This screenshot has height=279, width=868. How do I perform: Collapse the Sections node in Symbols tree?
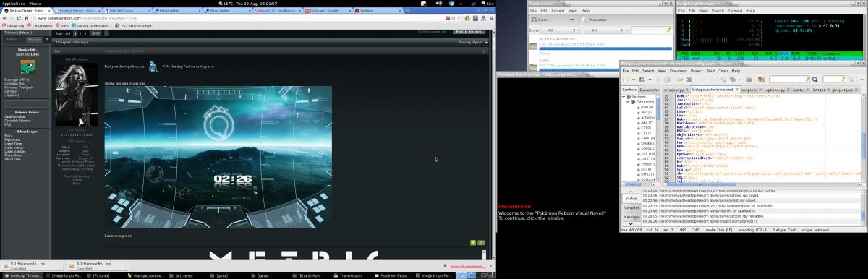coord(624,96)
